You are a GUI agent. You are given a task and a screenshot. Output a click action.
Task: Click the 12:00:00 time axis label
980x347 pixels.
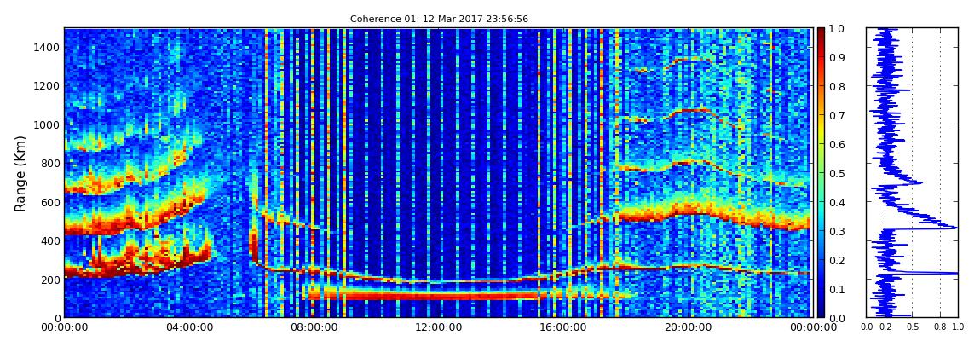437,327
